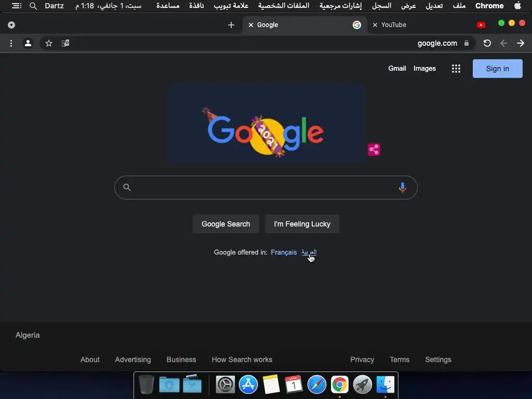
Task: Open the Gmail link
Action: coord(397,68)
